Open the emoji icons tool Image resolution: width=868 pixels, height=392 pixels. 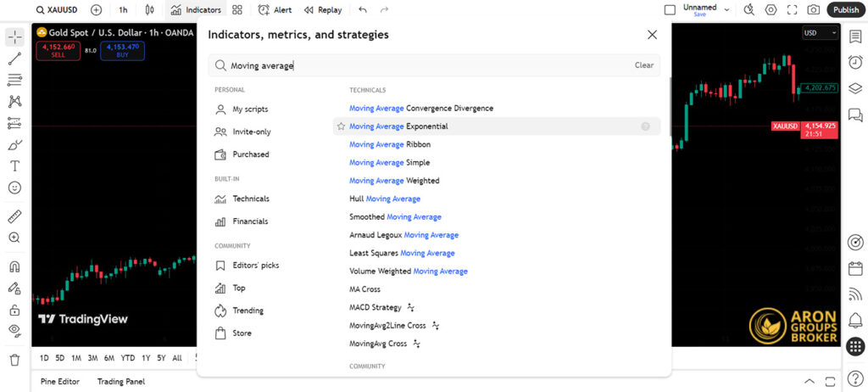tap(14, 188)
